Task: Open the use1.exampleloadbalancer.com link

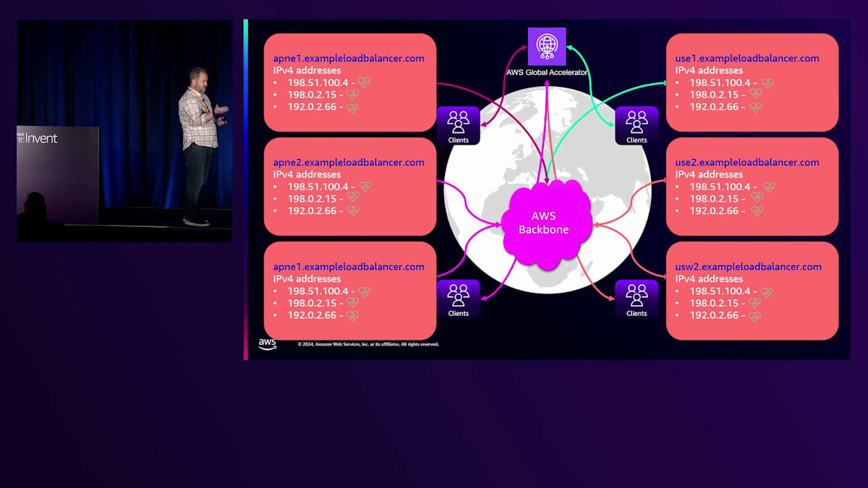Action: tap(747, 59)
